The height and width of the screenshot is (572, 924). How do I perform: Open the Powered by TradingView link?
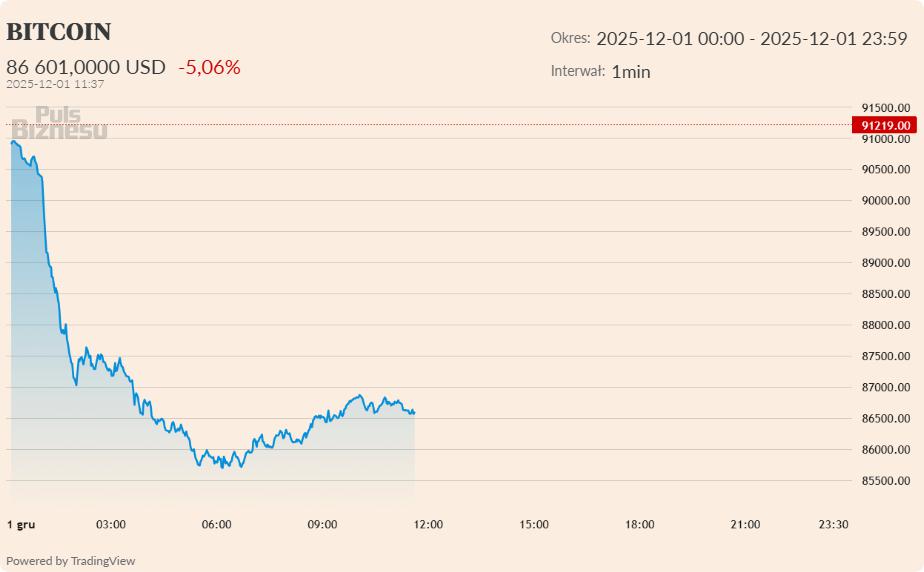coord(70,561)
